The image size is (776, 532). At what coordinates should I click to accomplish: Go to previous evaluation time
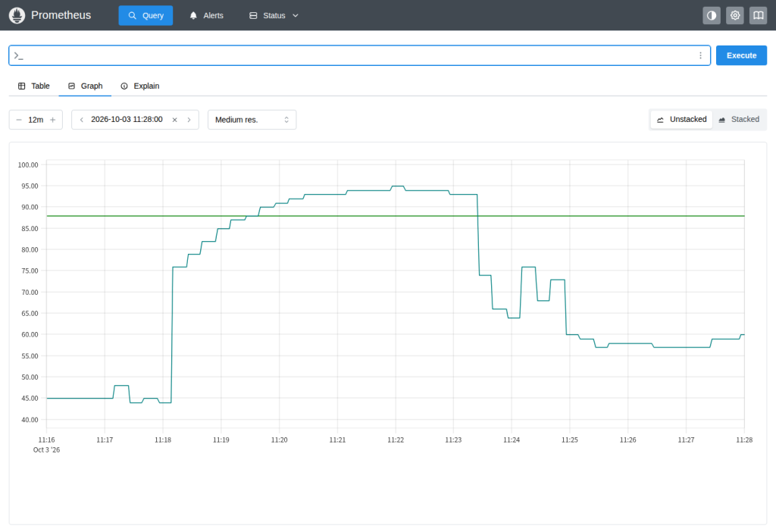[82, 120]
